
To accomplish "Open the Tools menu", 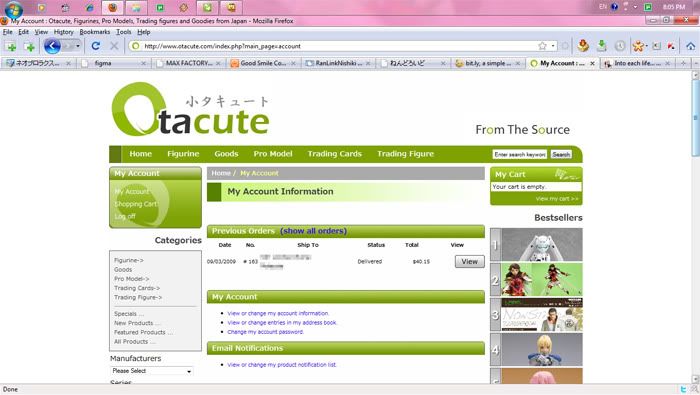I will tap(124, 32).
